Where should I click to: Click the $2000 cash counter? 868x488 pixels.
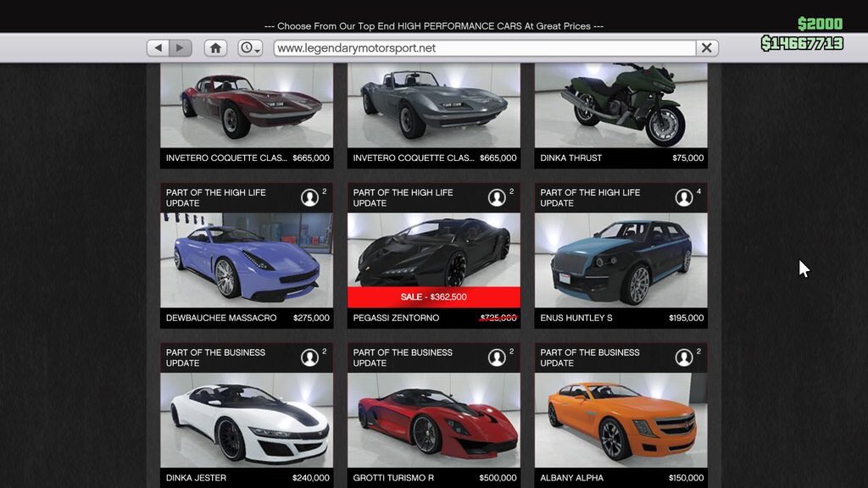tap(820, 24)
